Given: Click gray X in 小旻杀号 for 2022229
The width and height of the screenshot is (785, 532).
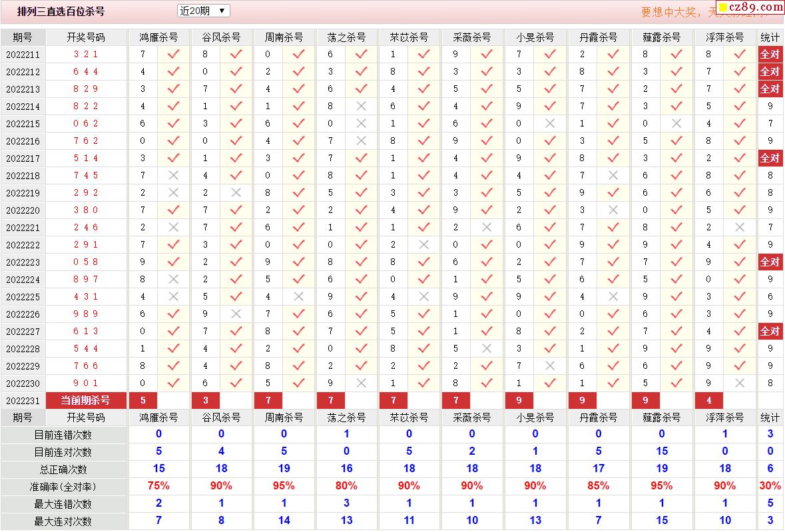Looking at the screenshot, I should point(550,366).
